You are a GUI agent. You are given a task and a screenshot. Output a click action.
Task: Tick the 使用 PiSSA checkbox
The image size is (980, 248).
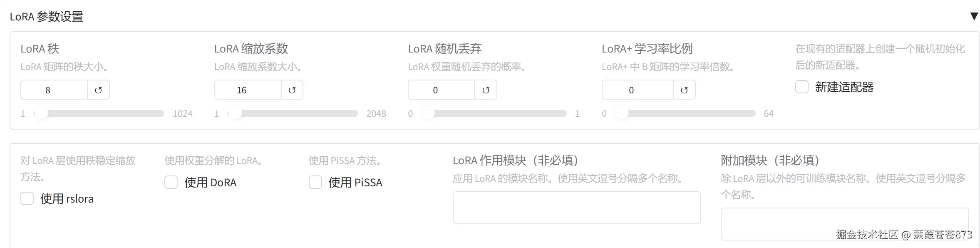315,183
